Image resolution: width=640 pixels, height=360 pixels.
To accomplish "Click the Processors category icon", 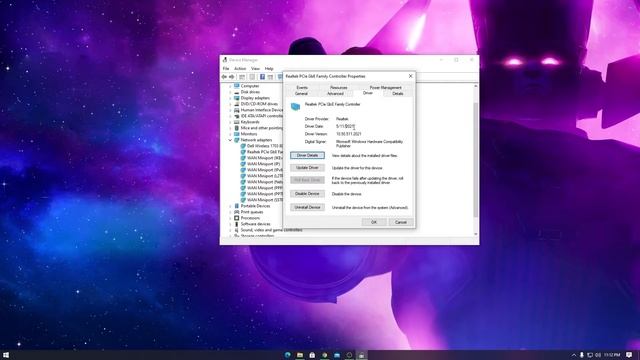I will (237, 218).
